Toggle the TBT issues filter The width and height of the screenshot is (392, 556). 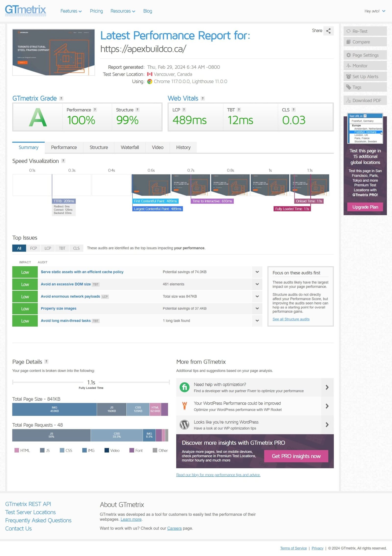tap(62, 248)
